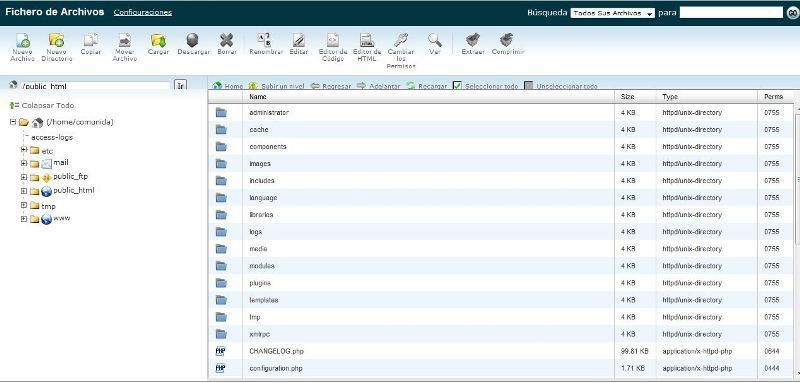The width and height of the screenshot is (800, 383).
Task: Upload files with the Cargar icon
Action: 158,41
